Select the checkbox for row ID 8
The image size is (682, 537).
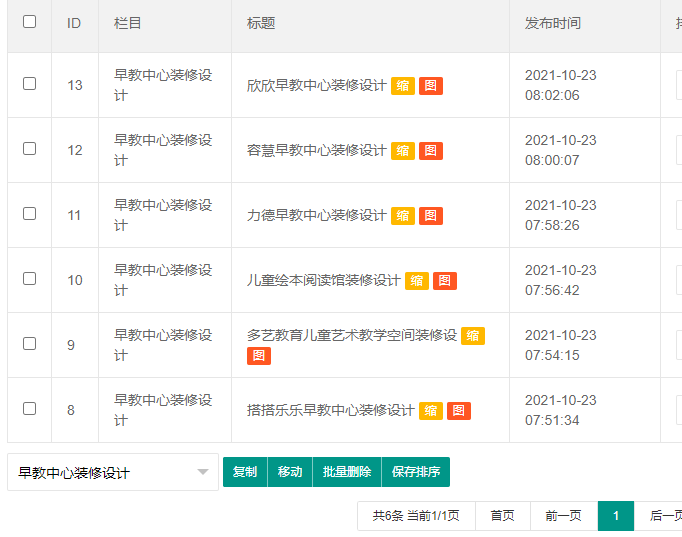coord(29,409)
